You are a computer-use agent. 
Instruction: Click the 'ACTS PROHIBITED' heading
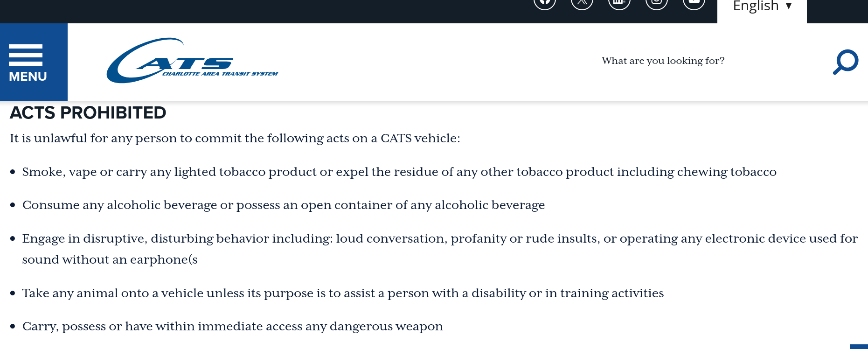(88, 113)
